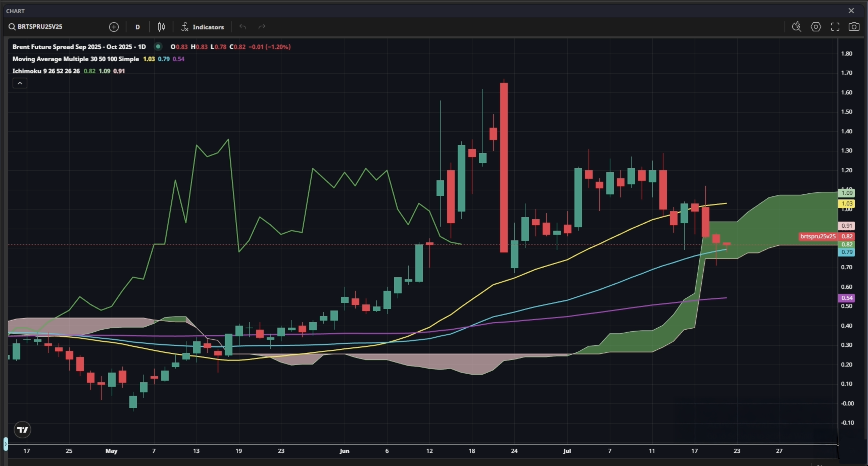Expand the side panel with left-edge arrow
The image size is (868, 466).
point(5,444)
